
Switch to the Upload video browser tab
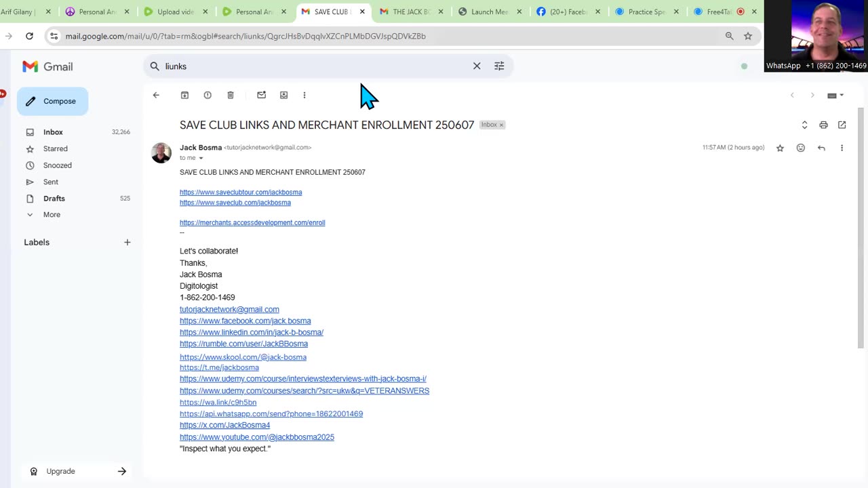[x=175, y=12]
